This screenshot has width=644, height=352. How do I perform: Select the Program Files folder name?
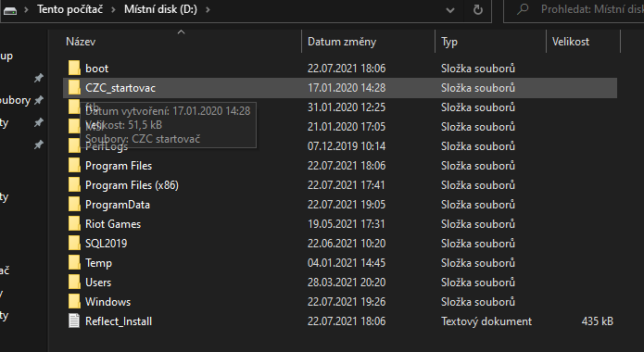tap(119, 166)
